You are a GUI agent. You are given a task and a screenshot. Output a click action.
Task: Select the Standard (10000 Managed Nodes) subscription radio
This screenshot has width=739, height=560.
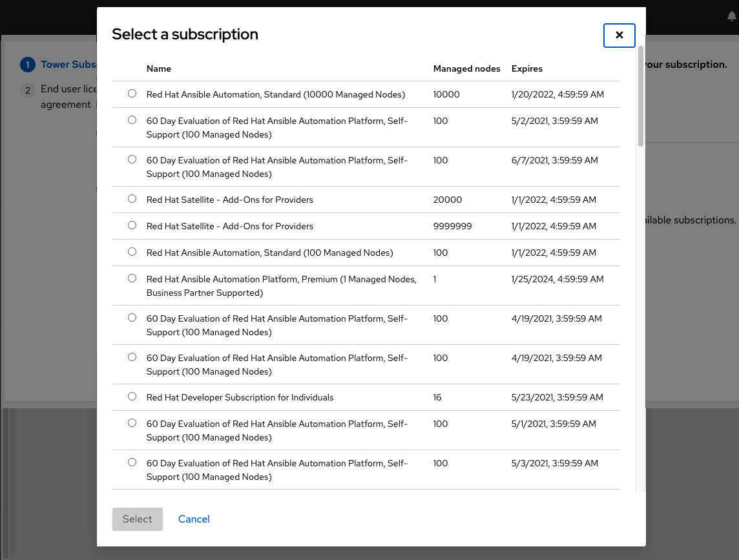(x=132, y=93)
